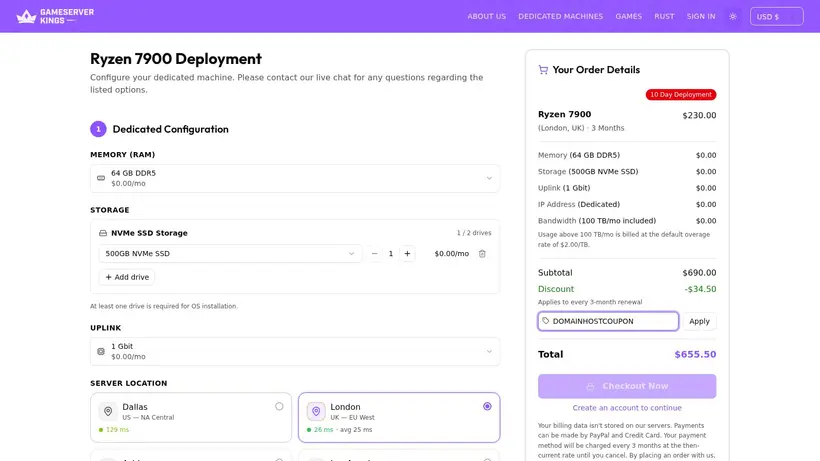Viewport: 820px width, 461px height.
Task: Delete the 500GB NVMe SSD drive with trash icon
Action: tap(482, 253)
